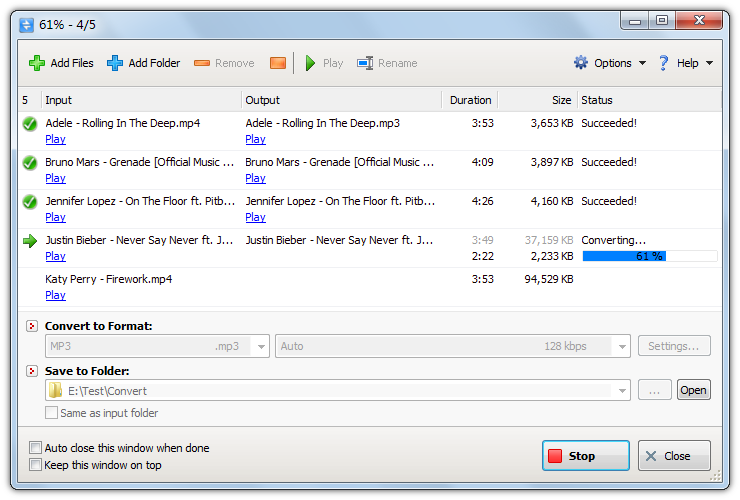740x500 pixels.
Task: Open the Options dropdown arrow
Action: 642,63
